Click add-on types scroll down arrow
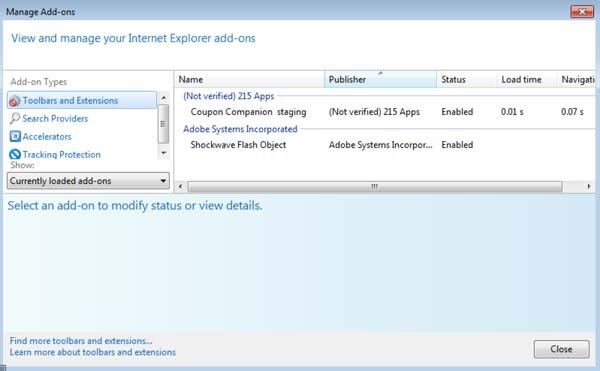Image resolution: width=600 pixels, height=371 pixels. click(164, 153)
